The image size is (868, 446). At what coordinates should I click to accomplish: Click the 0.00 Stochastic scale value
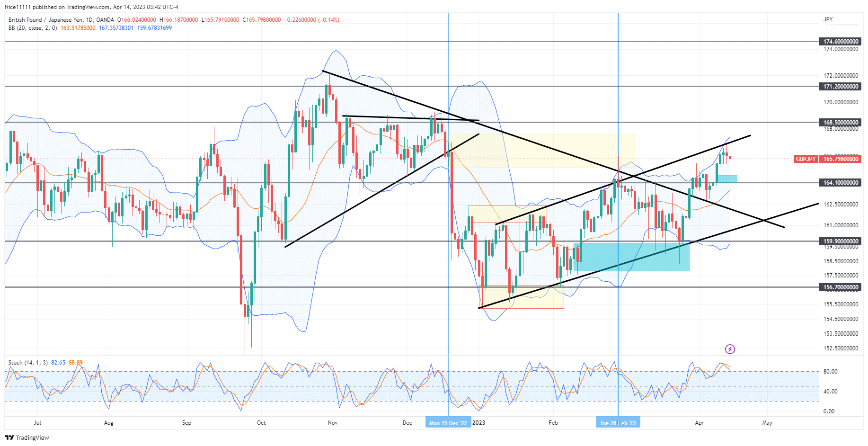(829, 411)
